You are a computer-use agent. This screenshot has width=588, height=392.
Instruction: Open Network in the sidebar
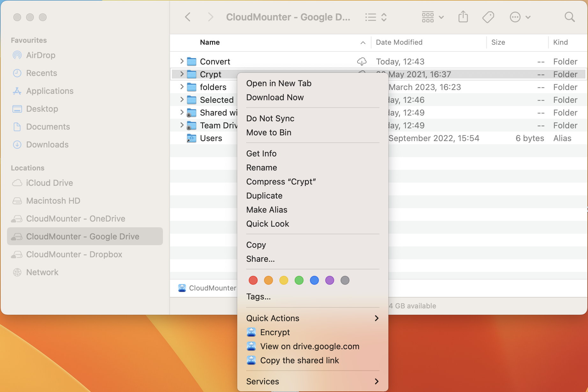tap(85, 272)
